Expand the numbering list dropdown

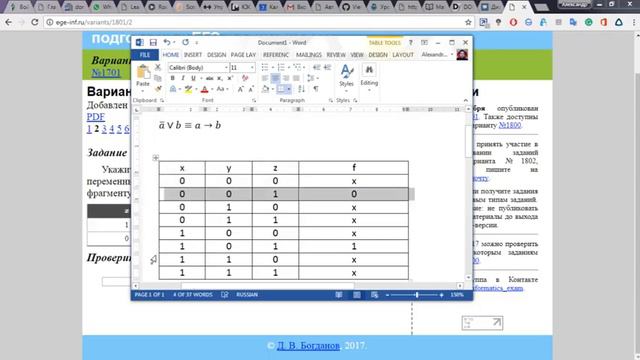[x=289, y=67]
